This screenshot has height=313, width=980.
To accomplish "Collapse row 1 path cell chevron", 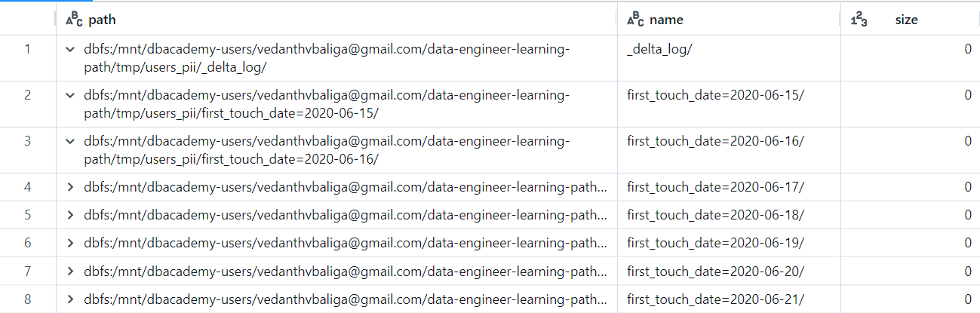I will [70, 50].
